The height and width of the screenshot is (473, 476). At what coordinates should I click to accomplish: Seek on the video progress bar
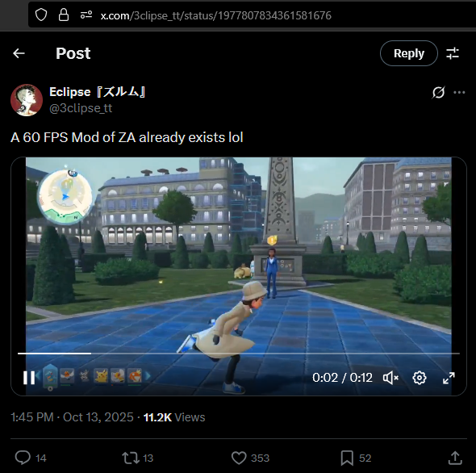click(x=239, y=354)
